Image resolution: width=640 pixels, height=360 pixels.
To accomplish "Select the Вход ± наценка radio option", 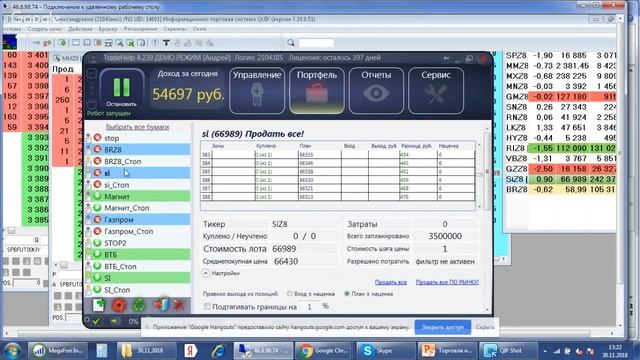I will pos(290,293).
